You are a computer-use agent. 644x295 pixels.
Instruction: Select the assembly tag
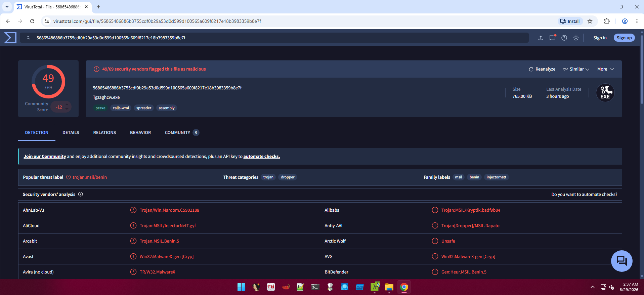click(167, 108)
